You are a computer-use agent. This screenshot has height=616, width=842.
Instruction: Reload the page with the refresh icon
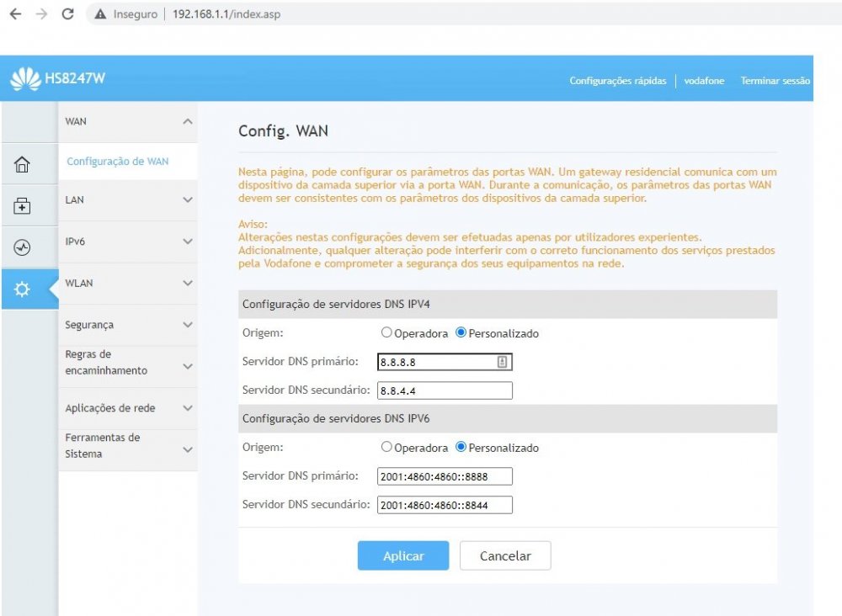(x=67, y=14)
